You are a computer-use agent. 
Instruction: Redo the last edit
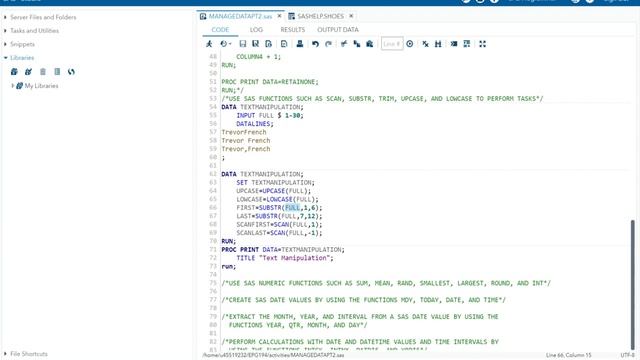click(328, 44)
